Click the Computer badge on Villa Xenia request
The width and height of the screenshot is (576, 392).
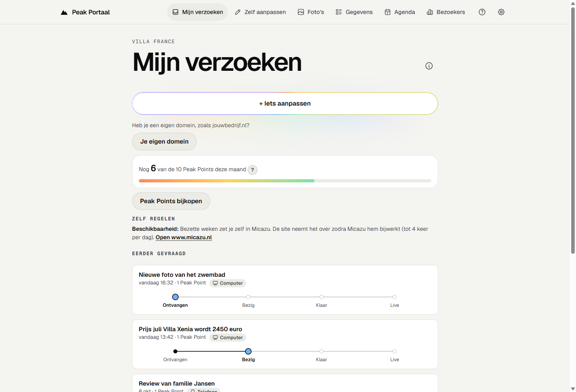pos(228,338)
